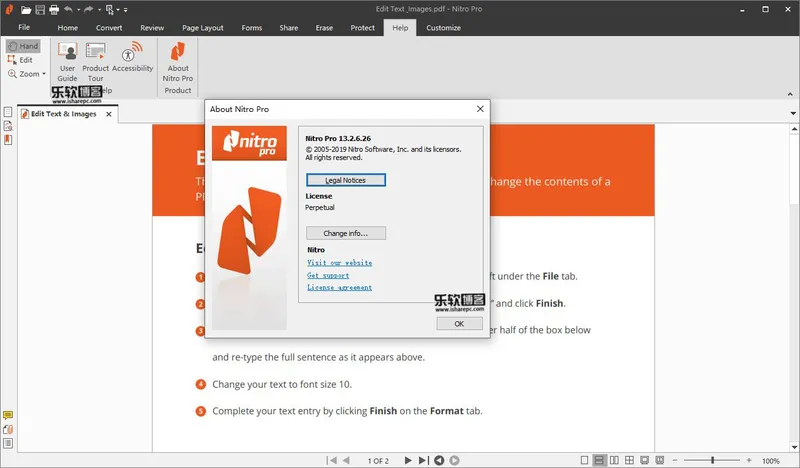Open the User Guide

click(67, 62)
